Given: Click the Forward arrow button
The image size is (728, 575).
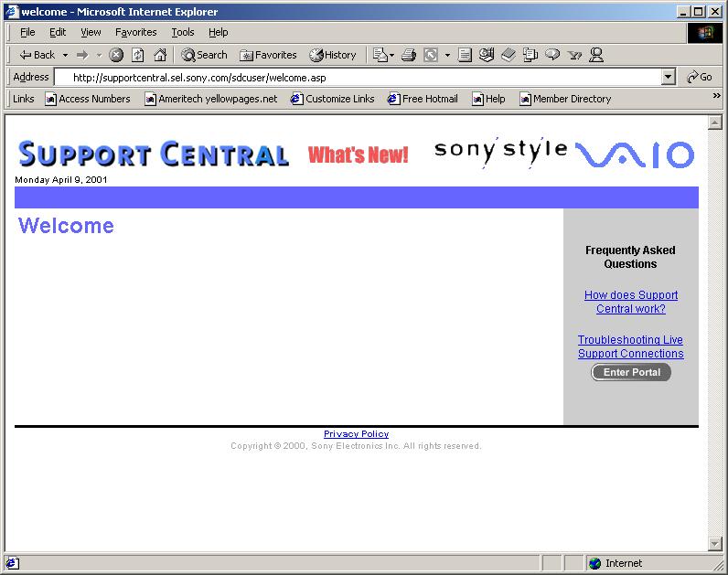Looking at the screenshot, I should pos(82,55).
